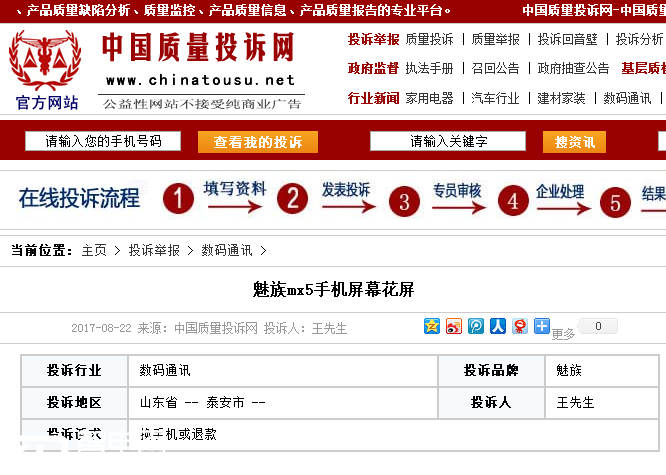Click the 查看我的投诉 button
The width and height of the screenshot is (666, 475).
[258, 142]
